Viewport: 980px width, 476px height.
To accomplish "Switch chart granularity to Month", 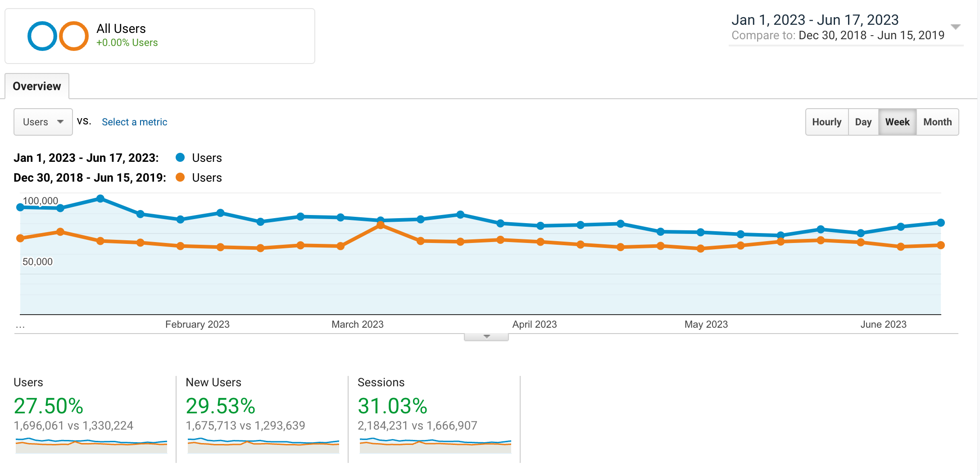I will 937,122.
